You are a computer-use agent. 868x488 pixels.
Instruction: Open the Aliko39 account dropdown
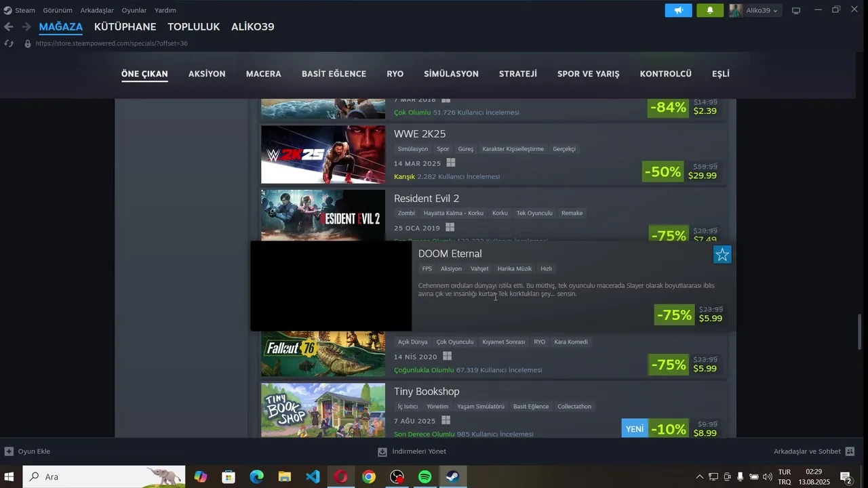(x=755, y=10)
